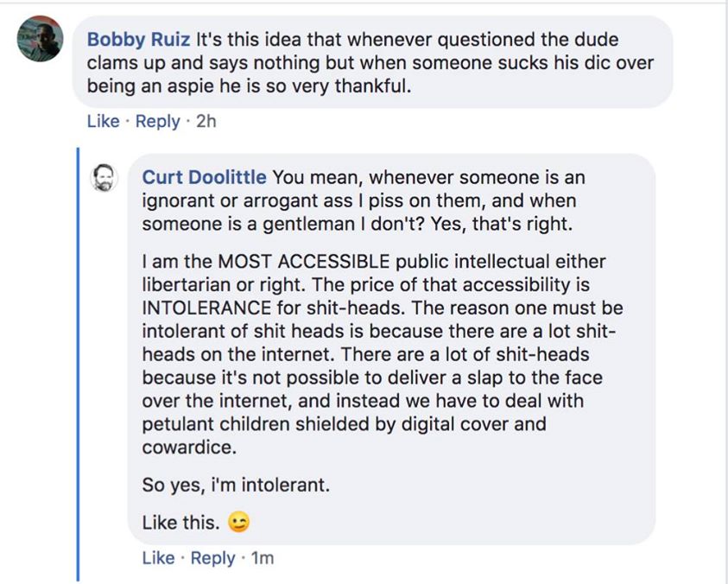Click the line "So yes, i'm intolerant."
The height and width of the screenshot is (584, 728).
(235, 486)
